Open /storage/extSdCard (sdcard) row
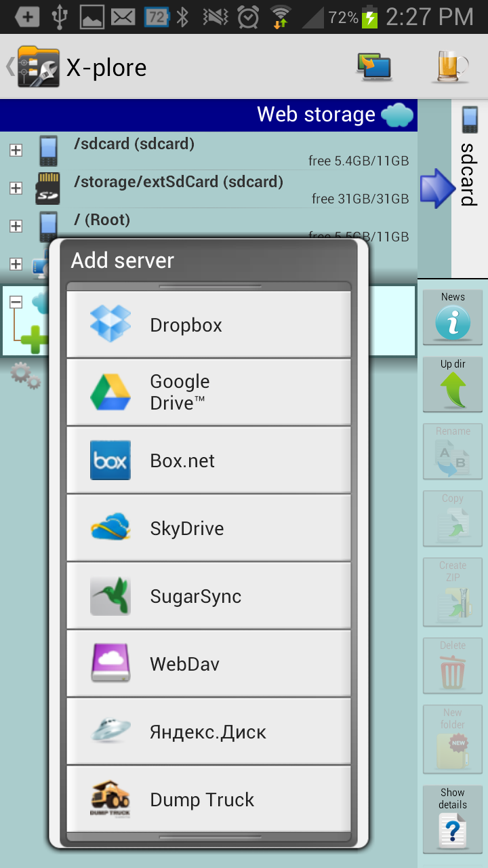 click(209, 189)
